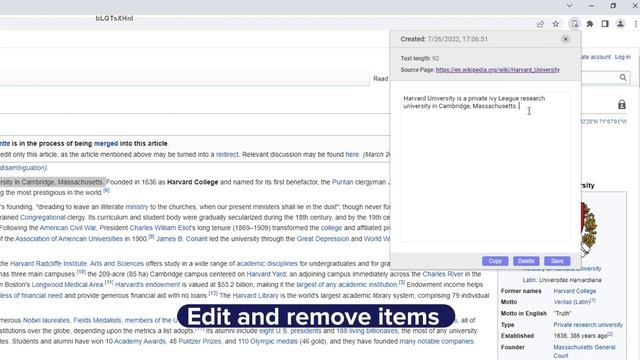Click the Copy button in popup
The height and width of the screenshot is (360, 640).
click(495, 261)
